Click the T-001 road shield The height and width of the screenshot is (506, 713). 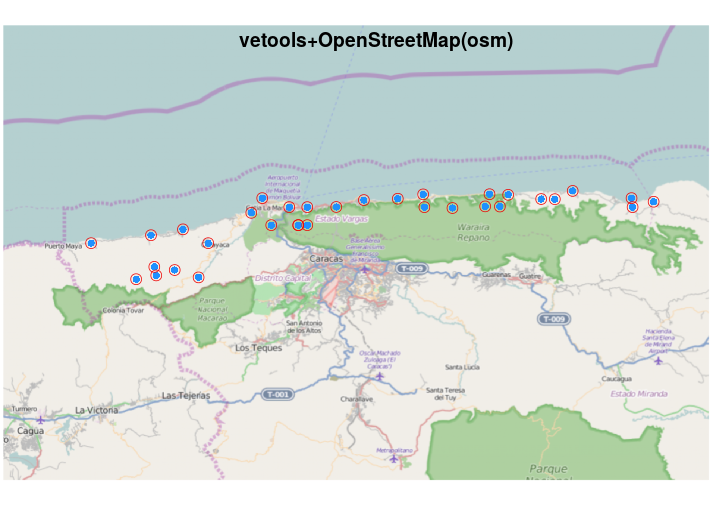279,395
